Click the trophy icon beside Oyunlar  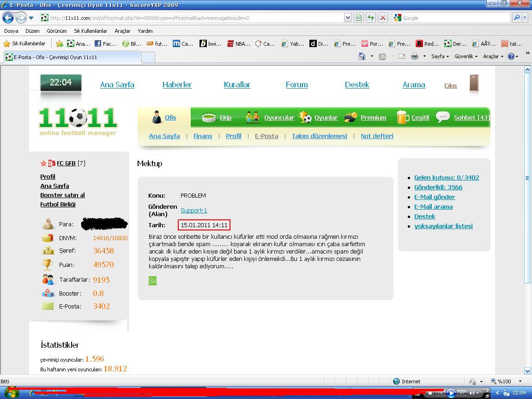[305, 117]
